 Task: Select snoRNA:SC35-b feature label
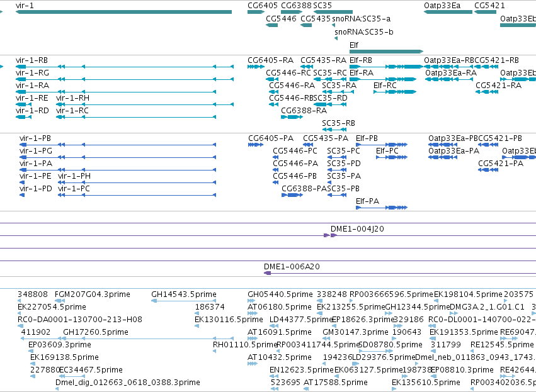coord(363,31)
